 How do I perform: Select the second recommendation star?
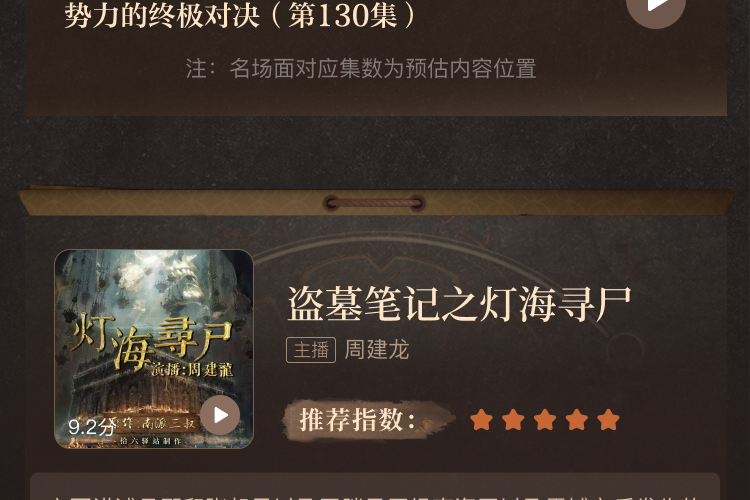coord(513,420)
